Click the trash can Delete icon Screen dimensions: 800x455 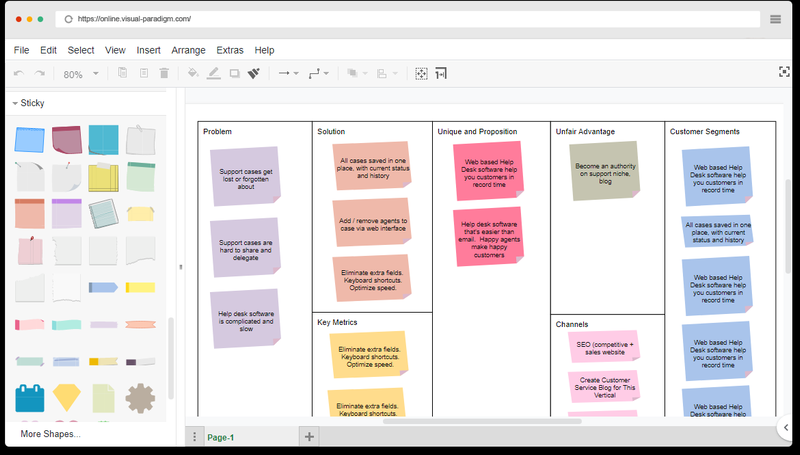pos(164,74)
